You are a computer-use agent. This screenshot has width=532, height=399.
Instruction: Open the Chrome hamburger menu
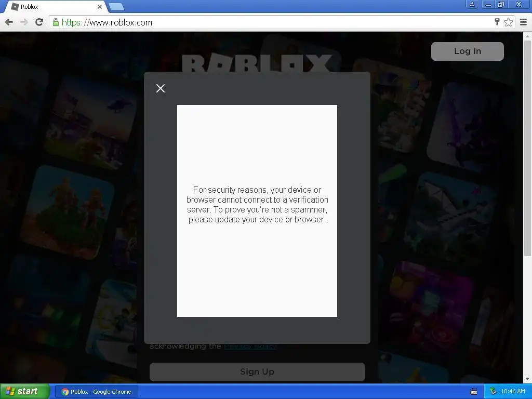coord(524,22)
